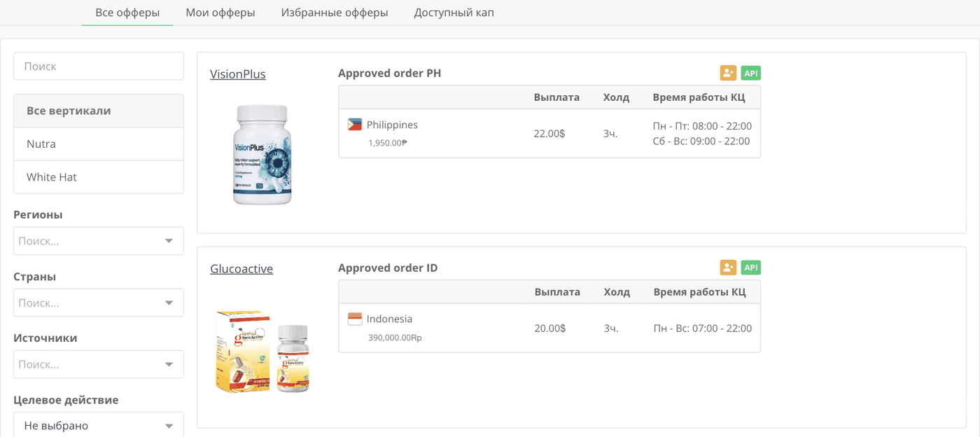The width and height of the screenshot is (980, 437).
Task: Click the orange add-user icon for Glucoactive
Action: (728, 268)
